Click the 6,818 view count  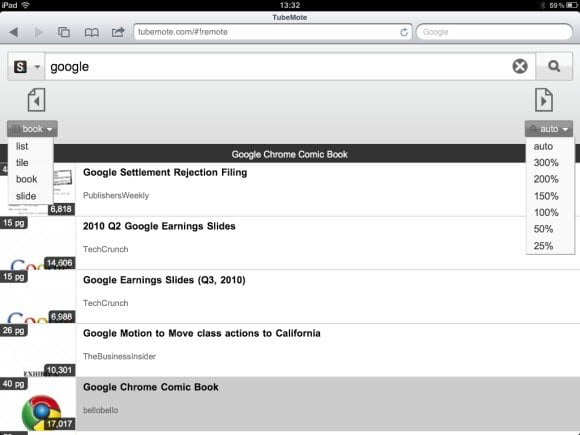click(x=61, y=209)
